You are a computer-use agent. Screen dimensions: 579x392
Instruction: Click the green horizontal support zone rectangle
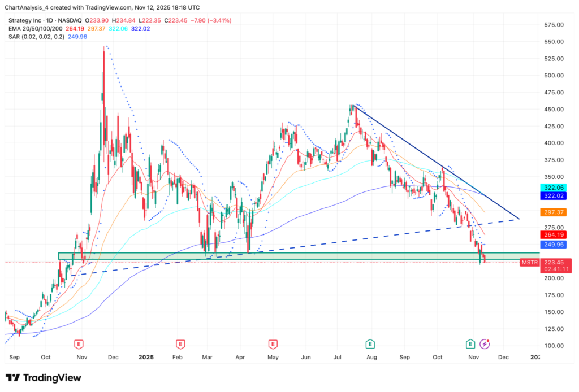point(283,256)
